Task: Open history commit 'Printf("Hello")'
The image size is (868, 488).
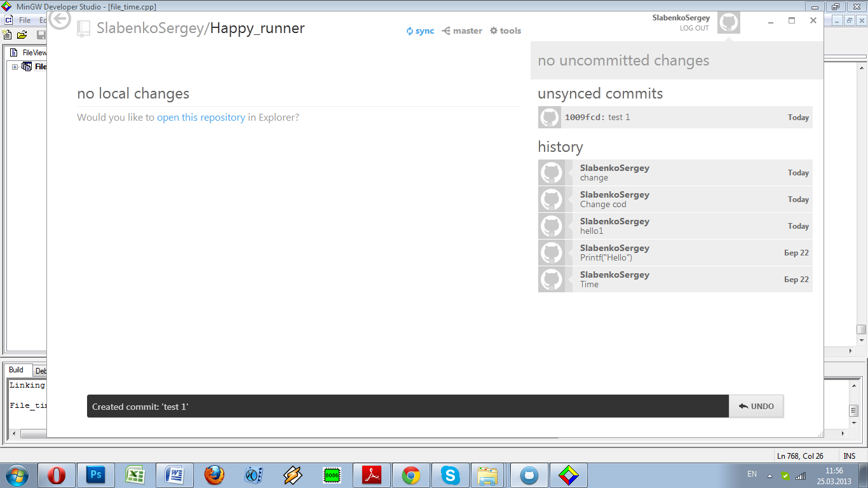Action: 675,253
